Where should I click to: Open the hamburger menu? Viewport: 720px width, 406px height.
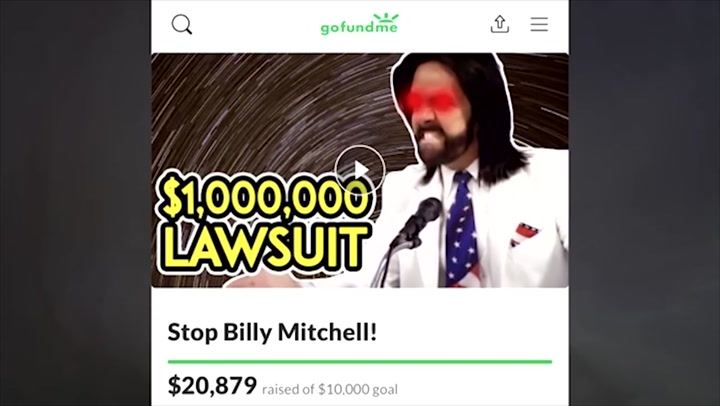[x=539, y=24]
